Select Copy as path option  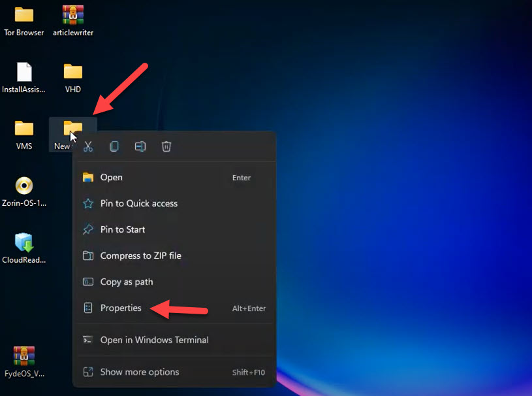[x=126, y=282]
